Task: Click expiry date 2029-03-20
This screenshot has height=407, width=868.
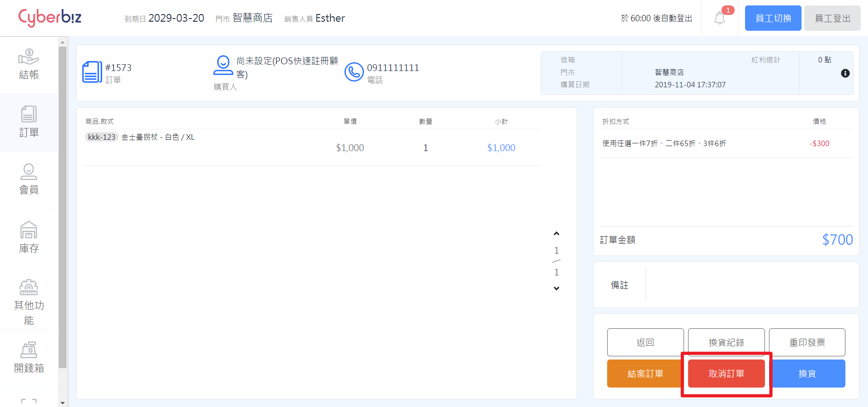Action: pyautogui.click(x=176, y=18)
